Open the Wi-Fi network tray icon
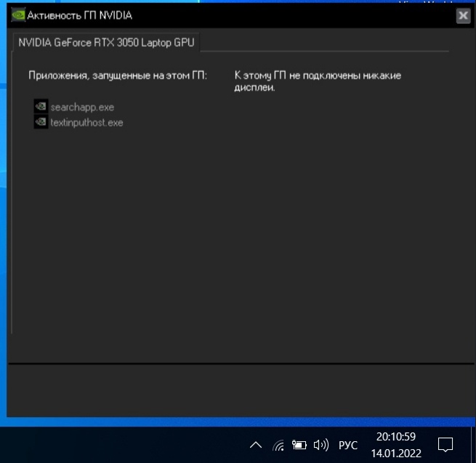 tap(278, 446)
